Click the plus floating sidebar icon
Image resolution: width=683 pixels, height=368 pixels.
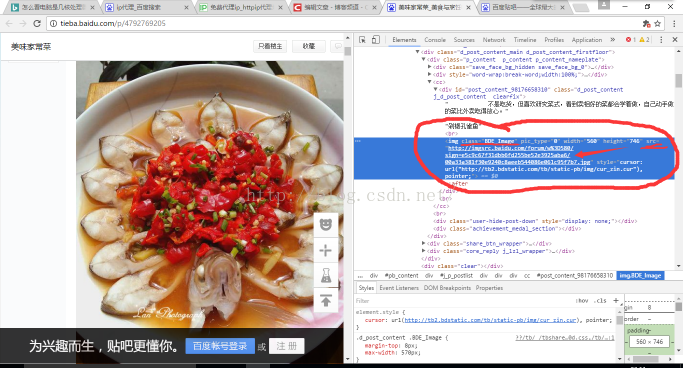coord(326,250)
